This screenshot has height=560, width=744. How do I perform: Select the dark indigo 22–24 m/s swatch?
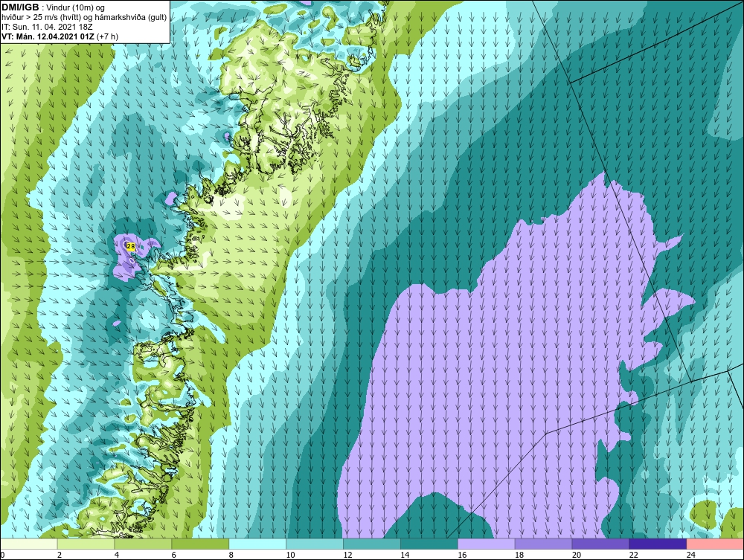coord(658,544)
